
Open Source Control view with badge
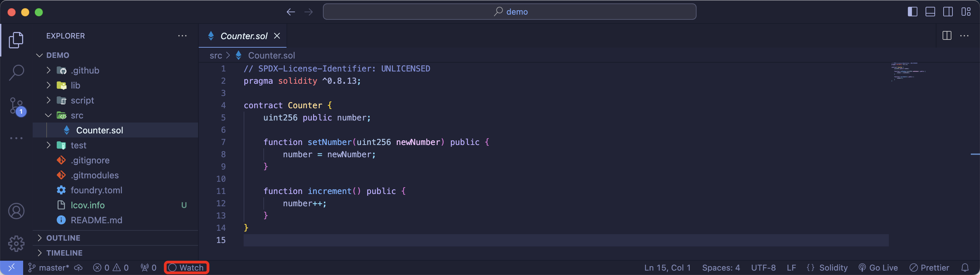tap(17, 106)
